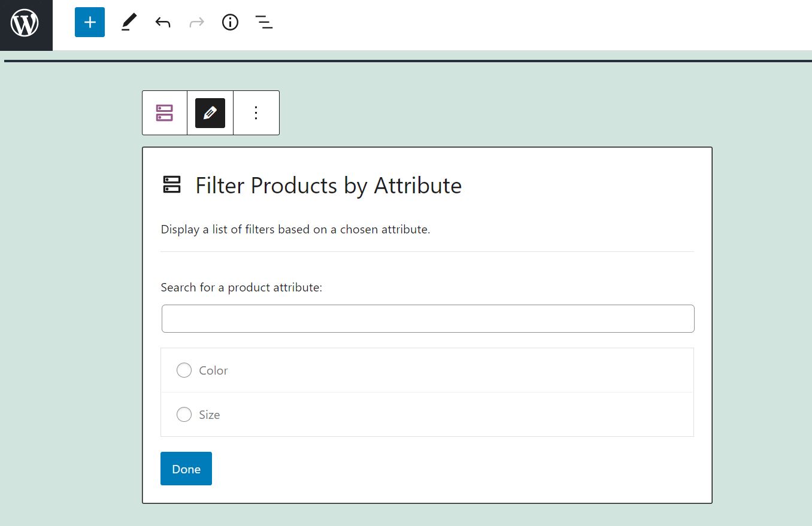Redo the last undone action
The height and width of the screenshot is (526, 812).
click(196, 22)
